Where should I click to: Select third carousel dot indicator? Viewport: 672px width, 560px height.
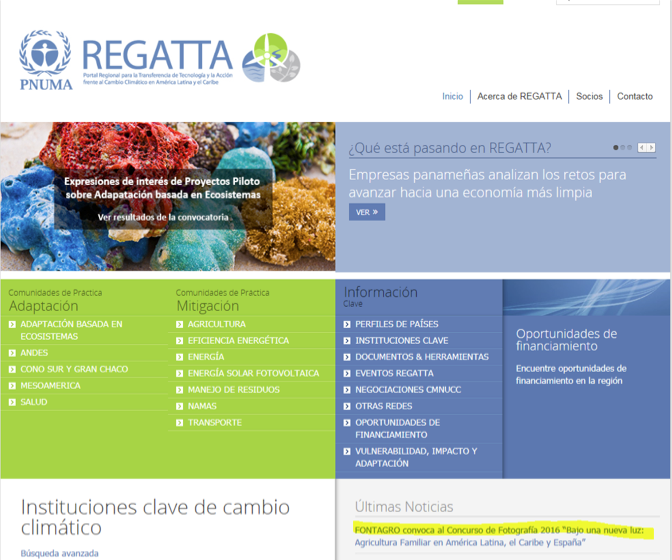[630, 147]
